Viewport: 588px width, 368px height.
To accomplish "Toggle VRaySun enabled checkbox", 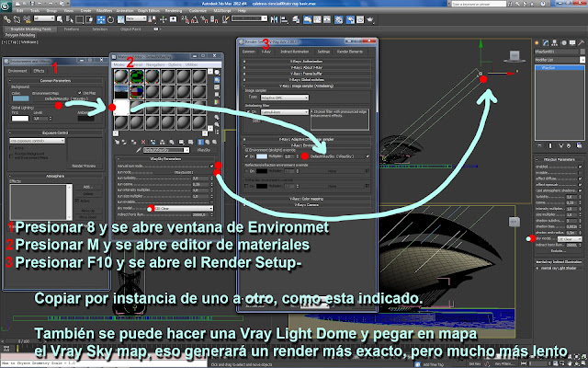I will point(581,167).
